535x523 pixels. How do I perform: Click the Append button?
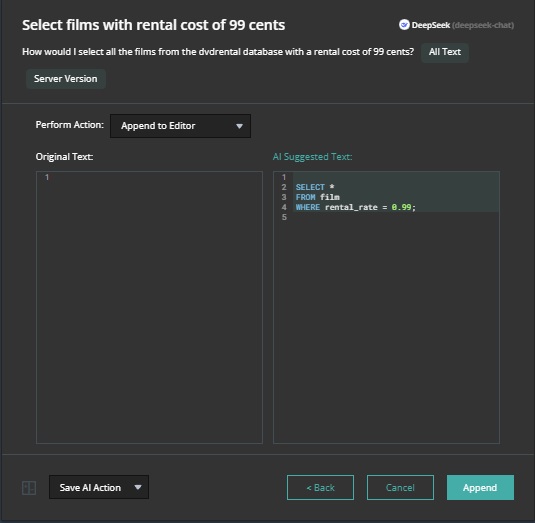480,488
